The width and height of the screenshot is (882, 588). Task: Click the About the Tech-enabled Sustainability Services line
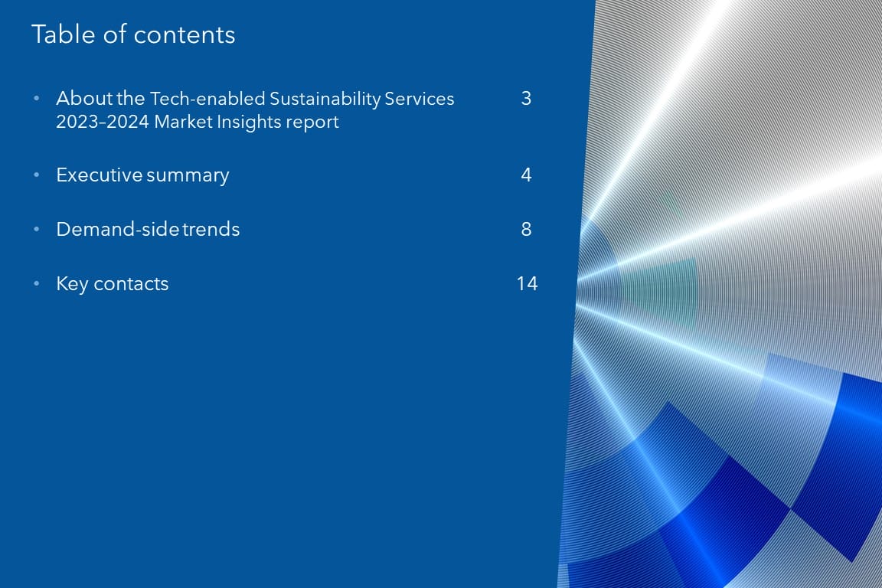point(255,99)
